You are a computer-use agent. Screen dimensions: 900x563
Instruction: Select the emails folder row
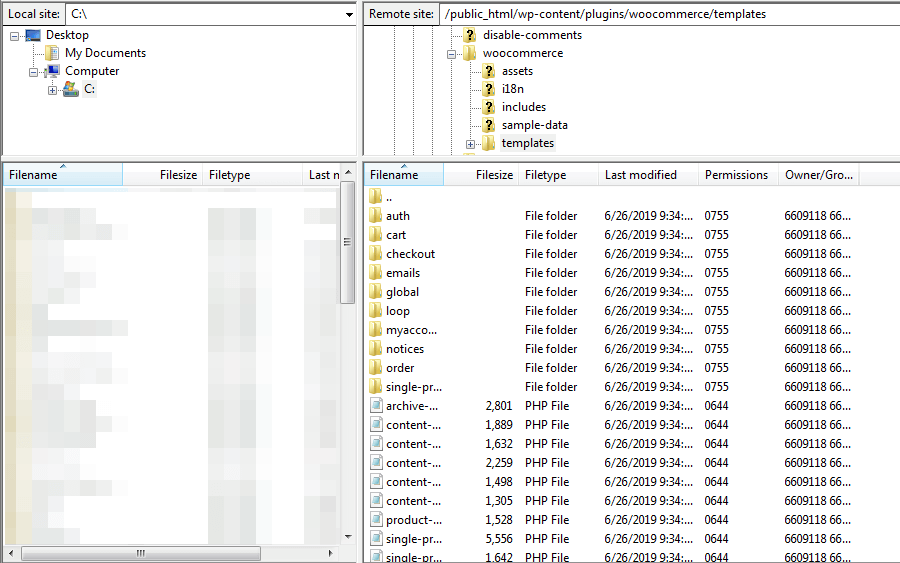pyautogui.click(x=403, y=273)
